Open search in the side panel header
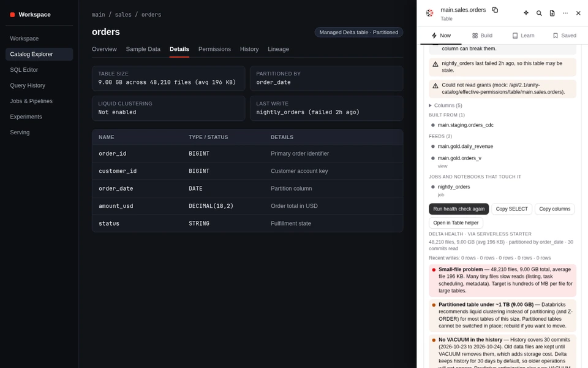Screen dimensions: 588x368 pyautogui.click(x=539, y=13)
